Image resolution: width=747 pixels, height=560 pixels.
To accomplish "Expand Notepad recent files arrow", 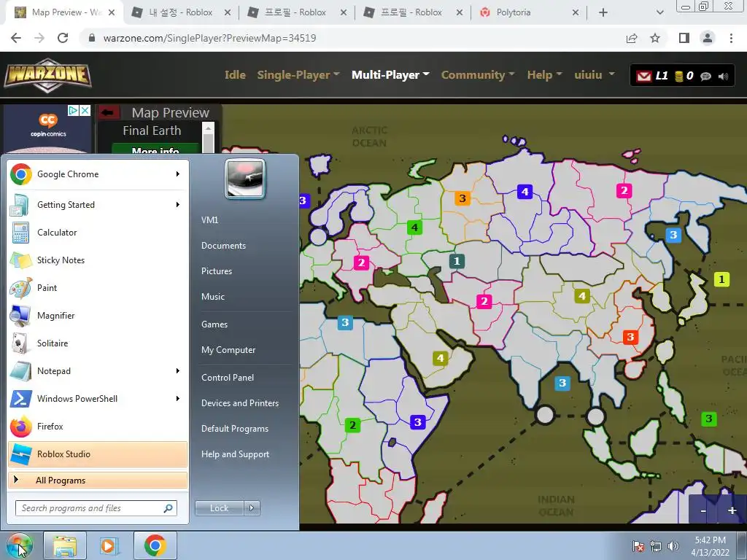I will click(178, 371).
